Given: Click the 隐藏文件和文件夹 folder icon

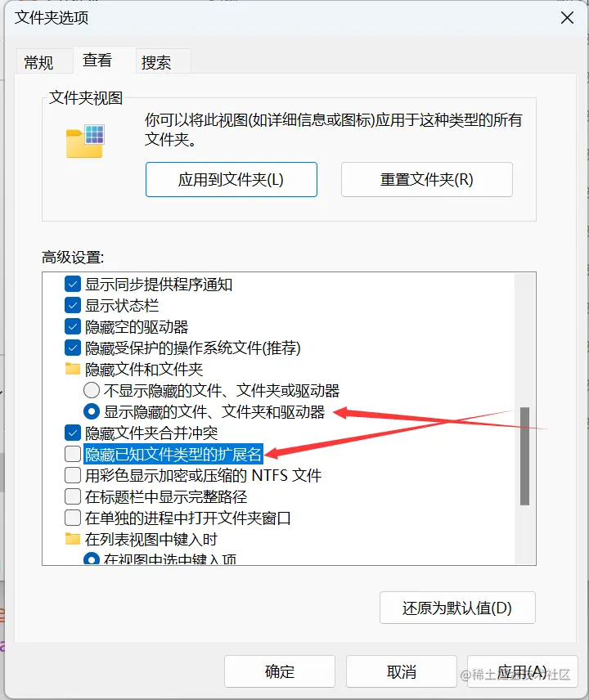Looking at the screenshot, I should tap(72, 369).
